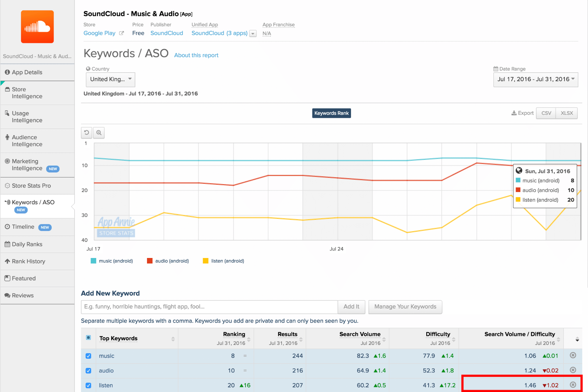588x392 pixels.
Task: Click the Manage Your Keywords button
Action: pyautogui.click(x=405, y=306)
